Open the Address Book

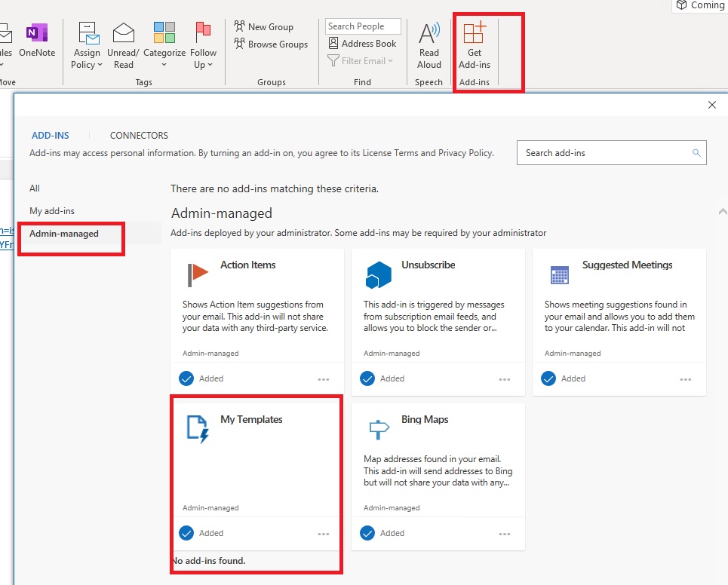363,44
